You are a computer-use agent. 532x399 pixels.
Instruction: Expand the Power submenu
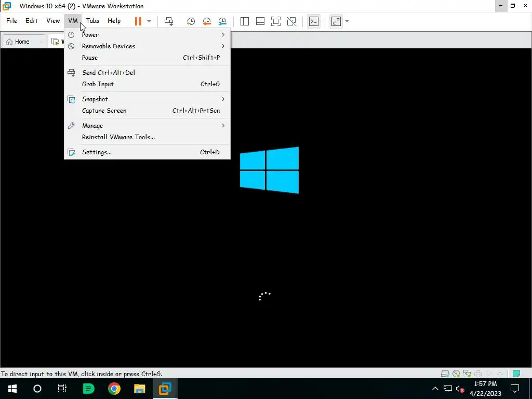[x=147, y=35]
